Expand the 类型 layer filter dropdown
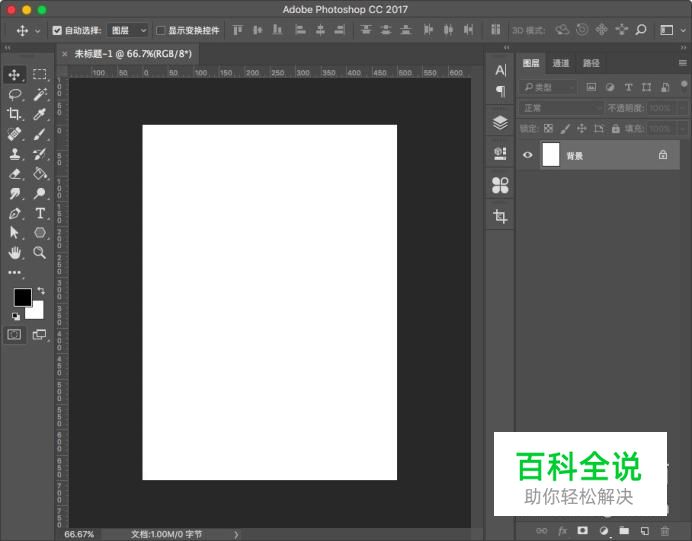Screen dimensions: 692x541 click(x=549, y=87)
